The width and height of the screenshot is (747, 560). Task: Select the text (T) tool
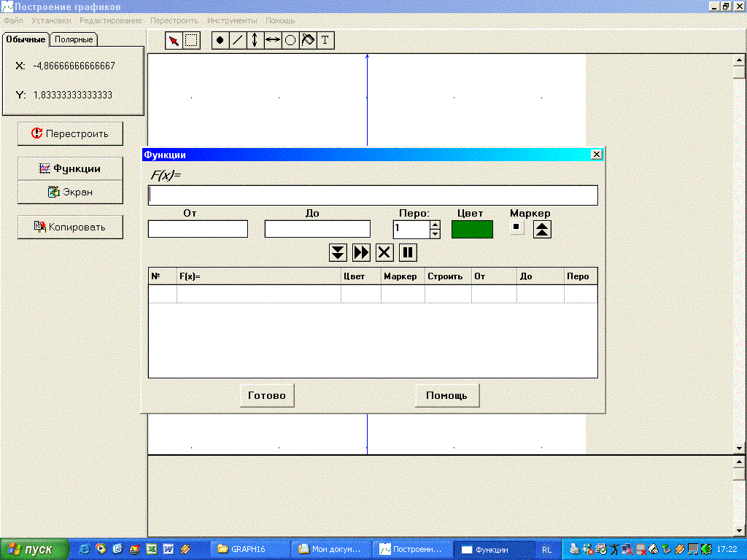click(x=325, y=41)
